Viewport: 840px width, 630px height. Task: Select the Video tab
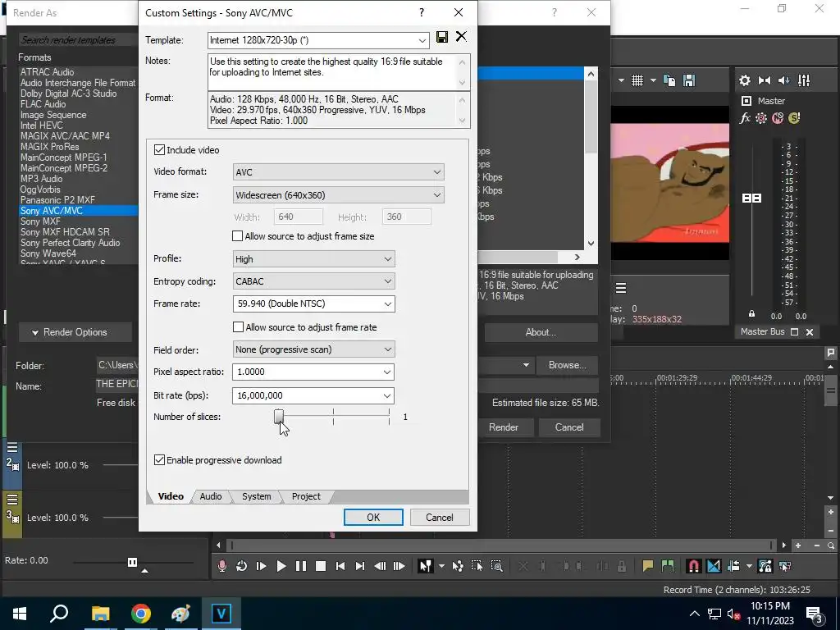tap(171, 496)
